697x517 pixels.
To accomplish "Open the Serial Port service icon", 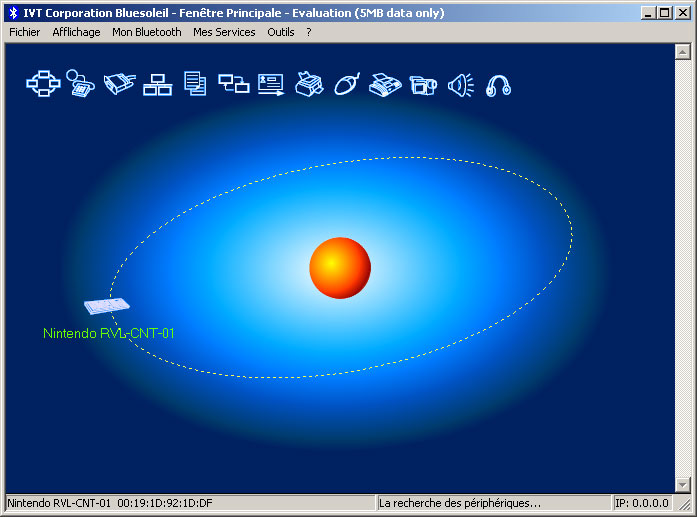I will (119, 84).
